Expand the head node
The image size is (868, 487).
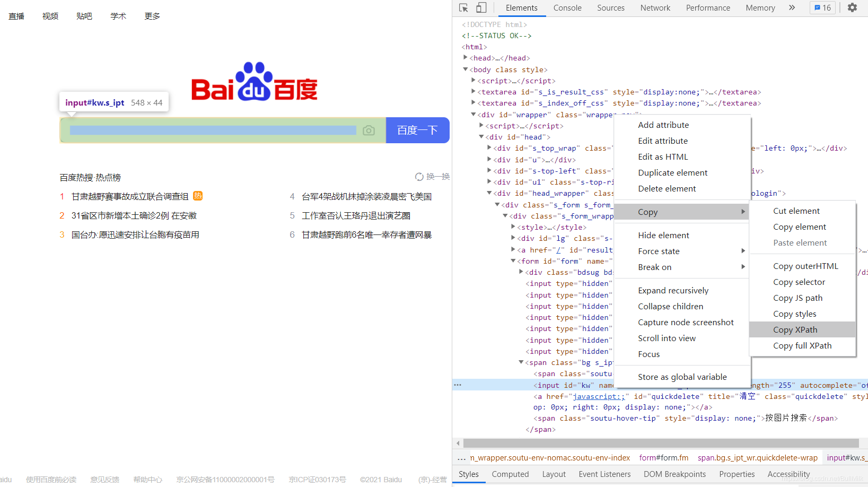[x=466, y=58]
